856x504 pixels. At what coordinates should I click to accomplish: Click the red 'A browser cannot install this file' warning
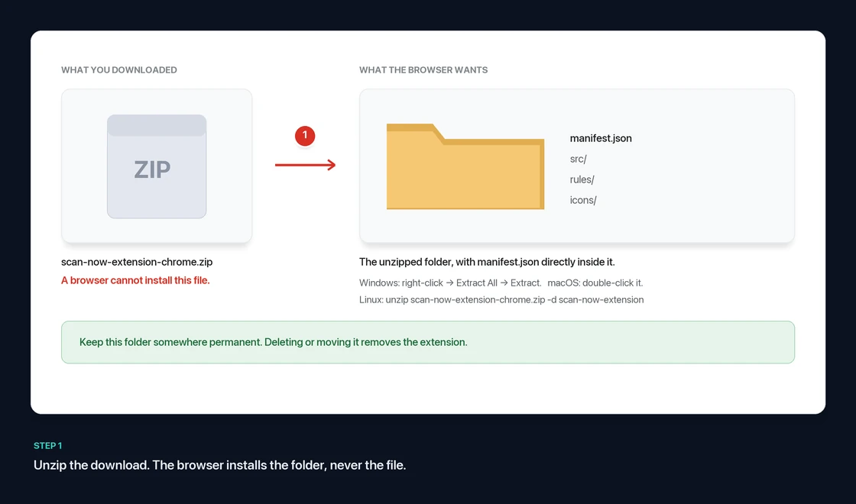(135, 280)
